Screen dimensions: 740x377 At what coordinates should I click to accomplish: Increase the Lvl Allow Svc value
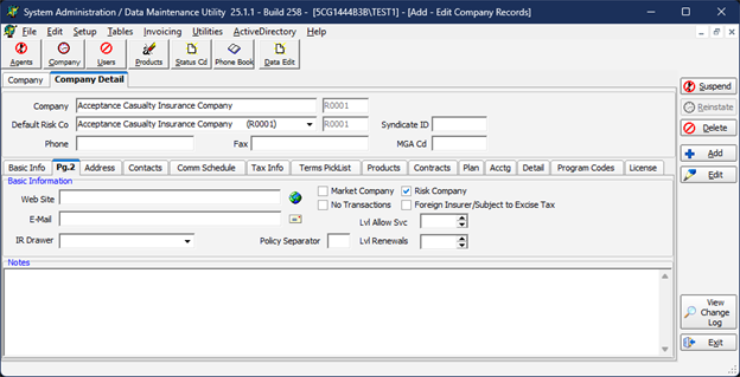pos(462,218)
